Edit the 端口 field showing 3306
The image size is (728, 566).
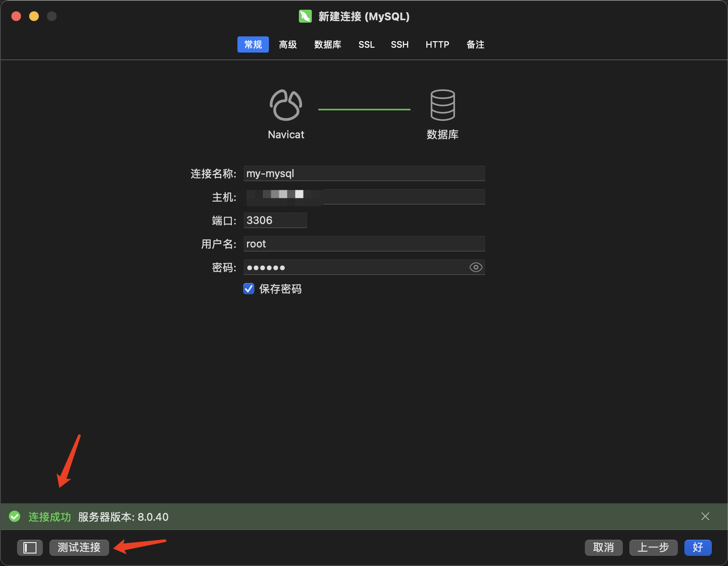275,220
